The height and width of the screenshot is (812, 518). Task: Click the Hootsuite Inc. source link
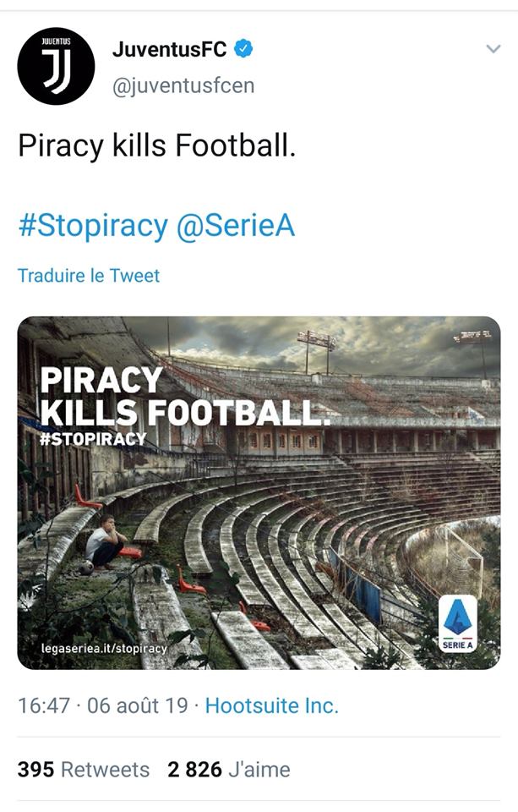[272, 705]
